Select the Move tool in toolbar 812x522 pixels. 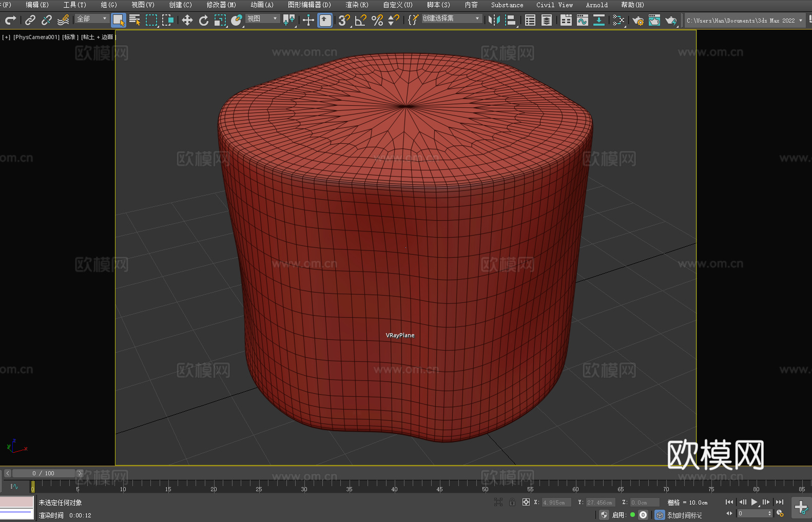(187, 21)
